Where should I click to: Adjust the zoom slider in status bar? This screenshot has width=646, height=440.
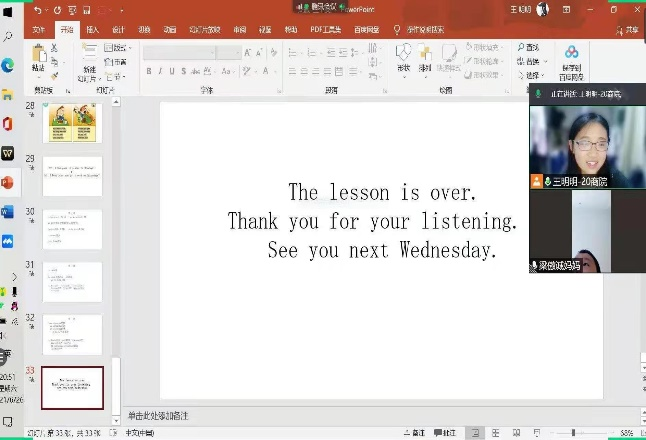(574, 434)
